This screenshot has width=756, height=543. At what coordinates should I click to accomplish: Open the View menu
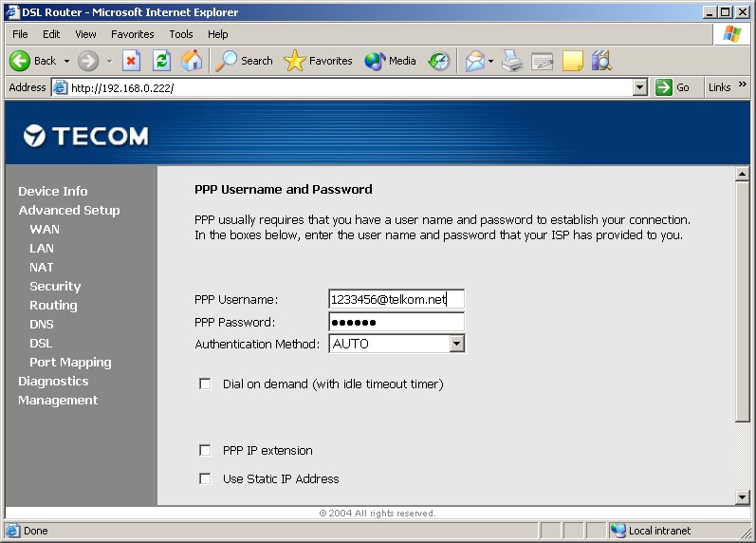[x=85, y=34]
